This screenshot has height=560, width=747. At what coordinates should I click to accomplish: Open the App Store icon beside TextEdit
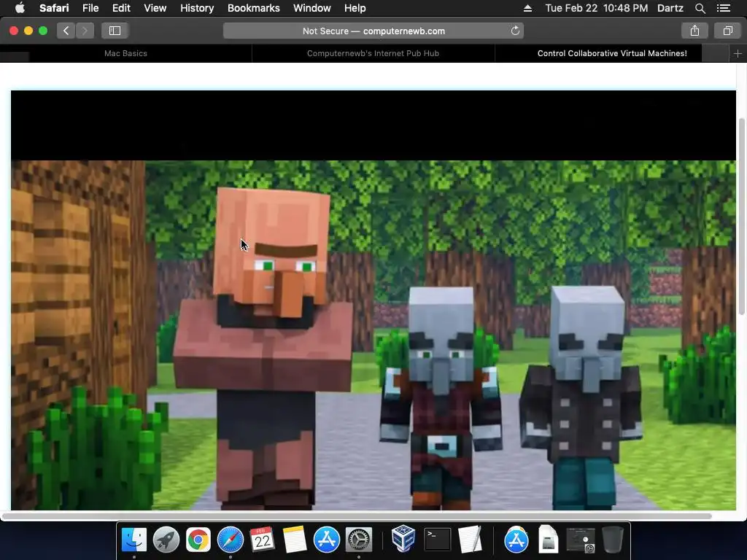[516, 540]
